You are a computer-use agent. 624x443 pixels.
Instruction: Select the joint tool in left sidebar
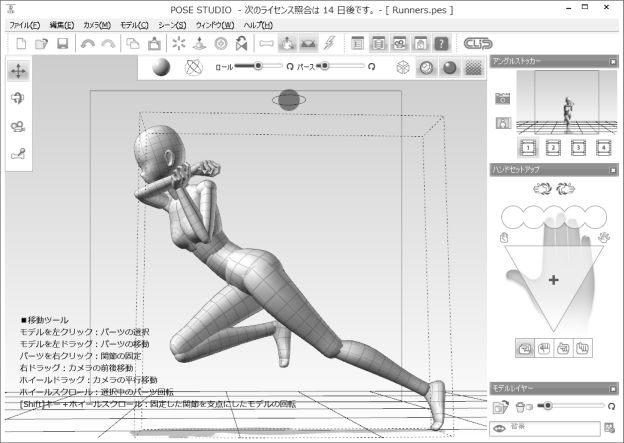(x=18, y=154)
